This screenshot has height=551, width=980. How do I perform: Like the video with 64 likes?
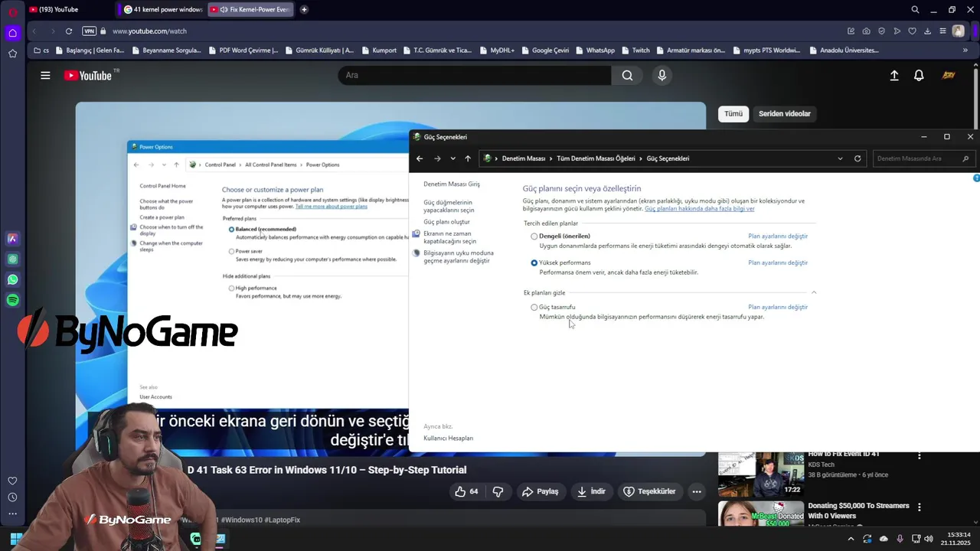pyautogui.click(x=466, y=491)
